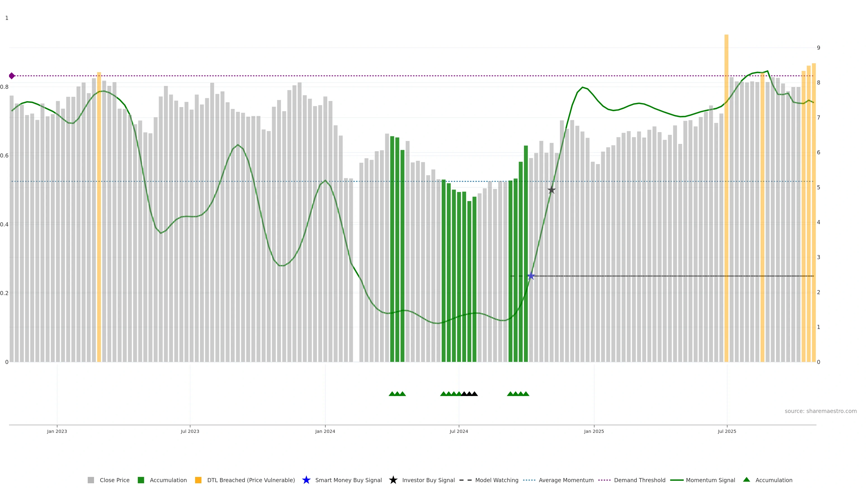The image size is (868, 488).
Task: Toggle the DTL Breached legend entry
Action: click(x=251, y=480)
